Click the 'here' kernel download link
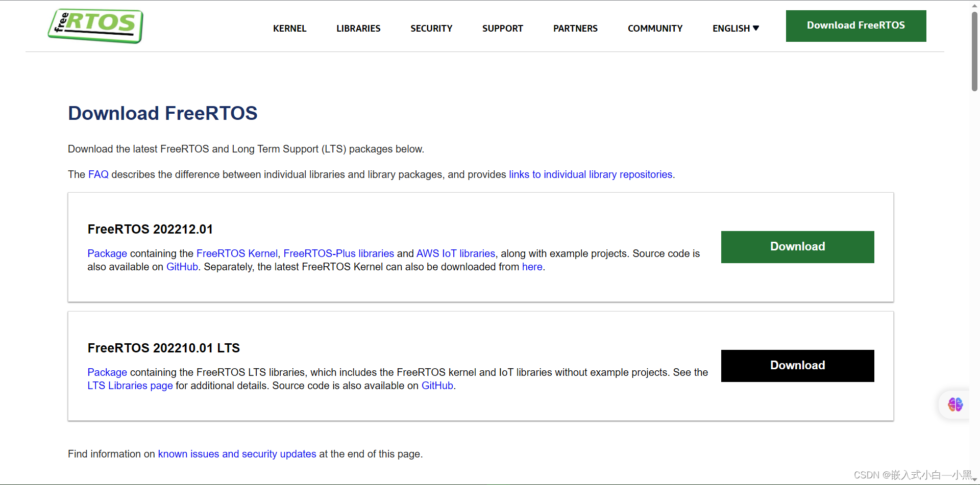 (x=532, y=267)
